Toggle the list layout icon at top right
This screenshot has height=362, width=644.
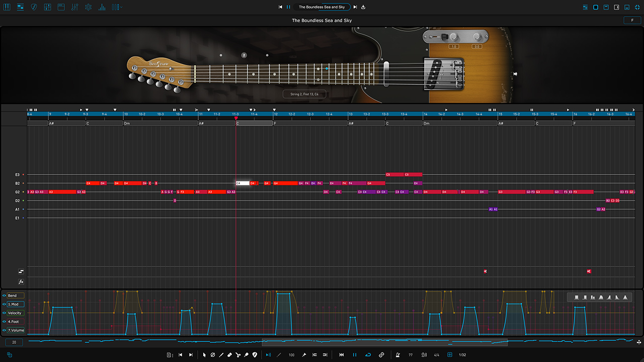585,7
